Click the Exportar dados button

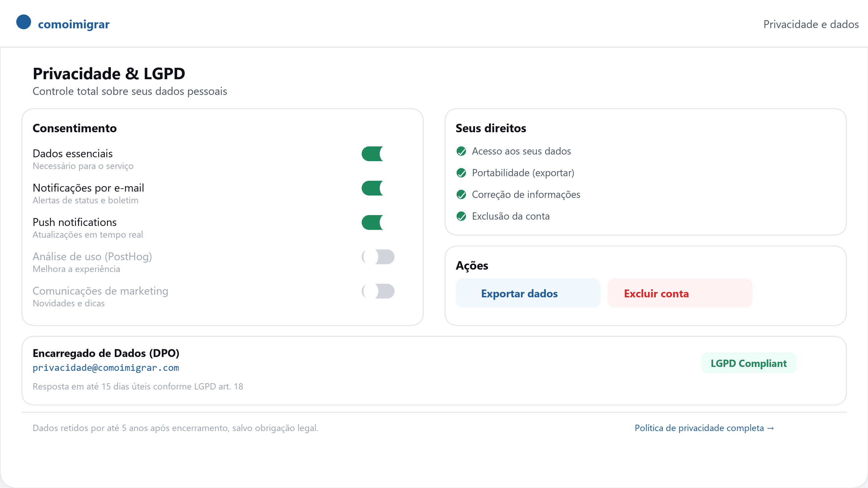point(528,293)
